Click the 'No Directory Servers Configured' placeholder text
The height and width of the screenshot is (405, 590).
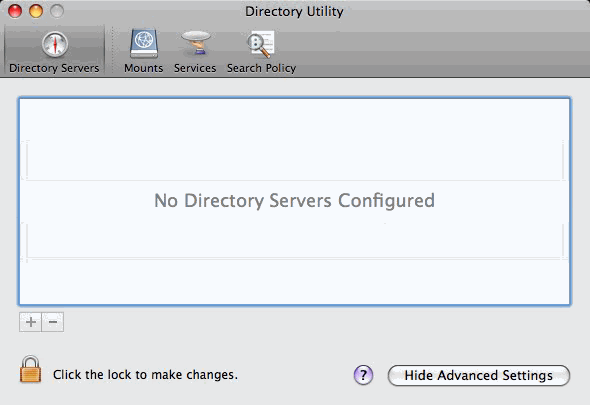click(x=294, y=201)
